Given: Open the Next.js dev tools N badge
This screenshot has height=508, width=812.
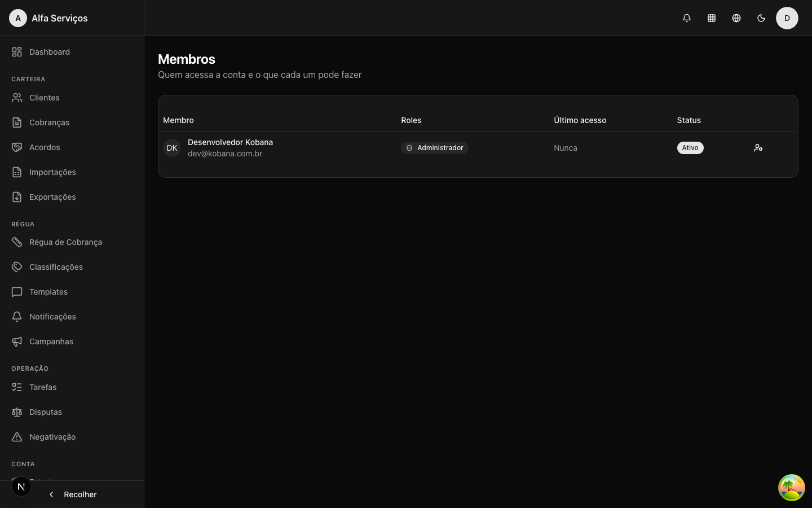Looking at the screenshot, I should pos(21,487).
